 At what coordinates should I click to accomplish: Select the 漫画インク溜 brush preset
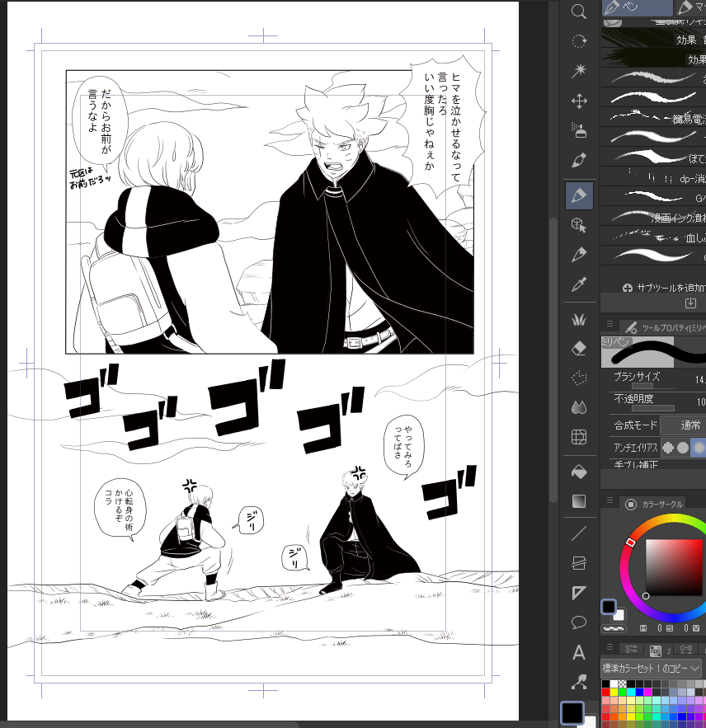pyautogui.click(x=653, y=217)
